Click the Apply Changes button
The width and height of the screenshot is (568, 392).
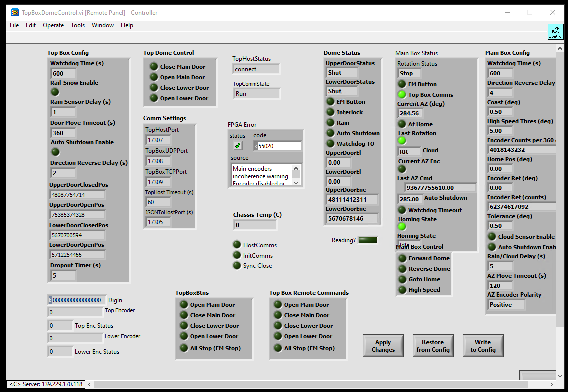coord(383,346)
